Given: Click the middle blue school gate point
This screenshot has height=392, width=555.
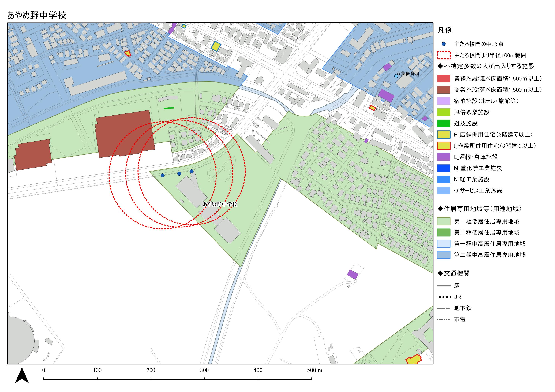Looking at the screenshot, I should tap(179, 173).
